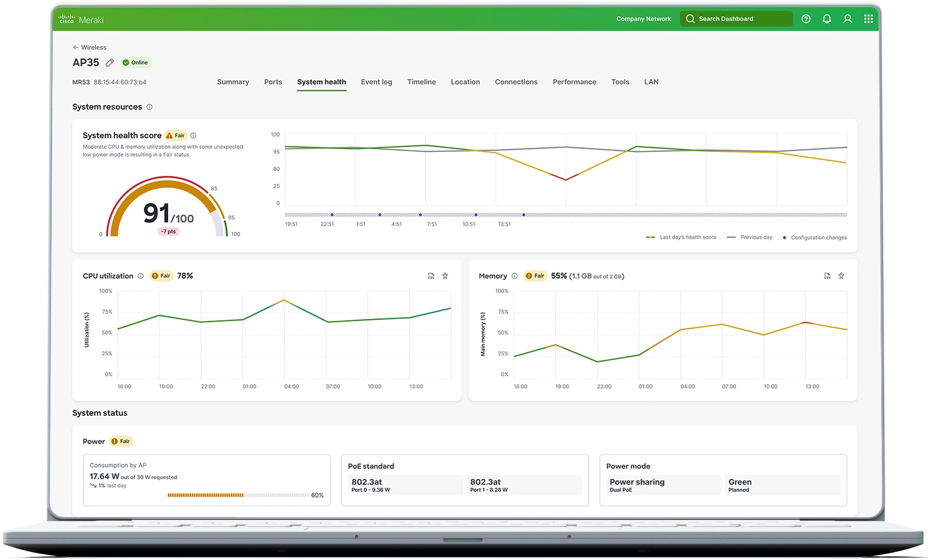Open the Company Network selector
Screen dimensions: 928x560
tap(643, 19)
